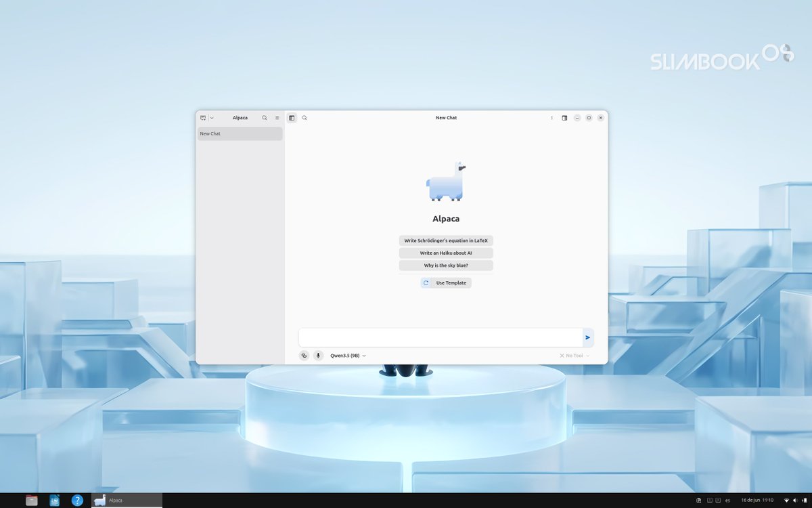Image resolution: width=812 pixels, height=508 pixels.
Task: Search messages with the chat header magnifier
Action: click(304, 118)
